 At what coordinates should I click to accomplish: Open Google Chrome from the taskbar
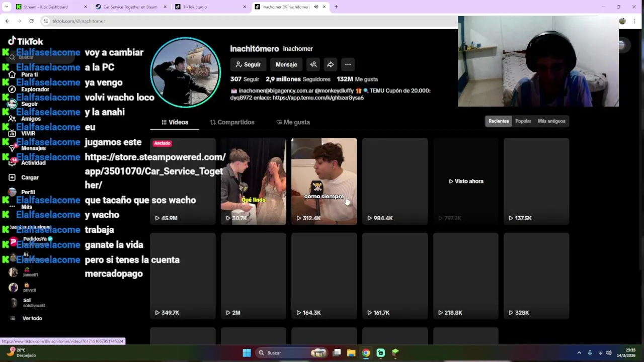366,353
